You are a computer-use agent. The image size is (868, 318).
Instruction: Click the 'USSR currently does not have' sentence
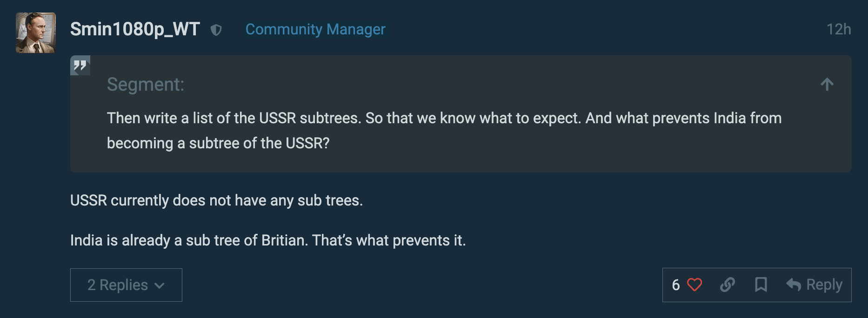click(x=216, y=200)
